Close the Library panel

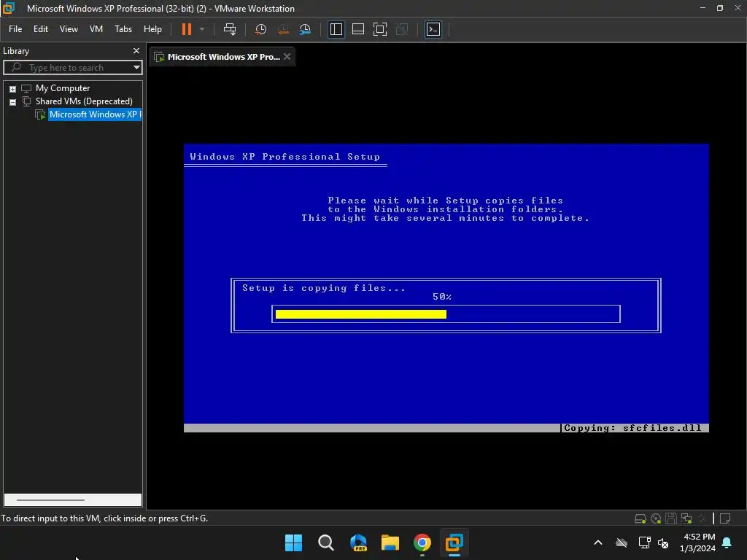coord(136,50)
